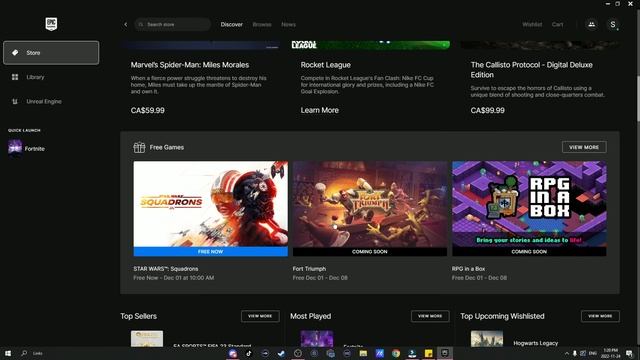640x360 pixels.
Task: Open the Cart link
Action: click(x=558, y=24)
